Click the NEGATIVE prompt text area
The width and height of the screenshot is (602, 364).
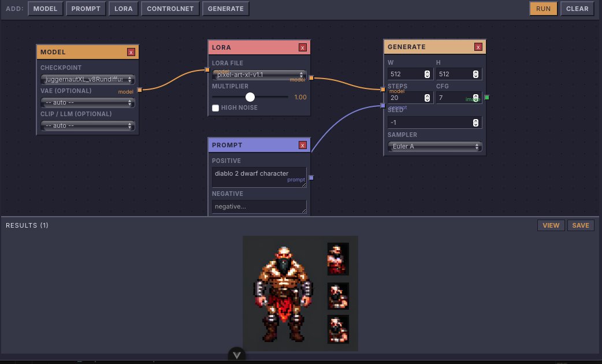tap(259, 207)
